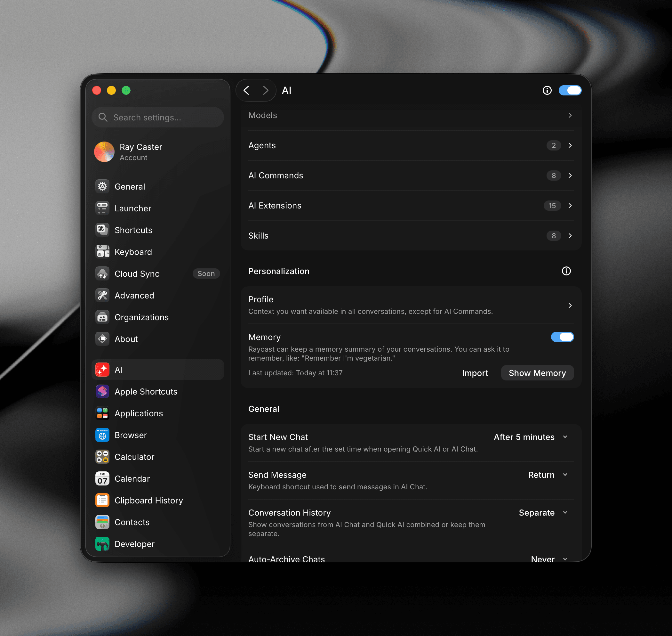Select Advanced in the sidebar

(x=157, y=295)
